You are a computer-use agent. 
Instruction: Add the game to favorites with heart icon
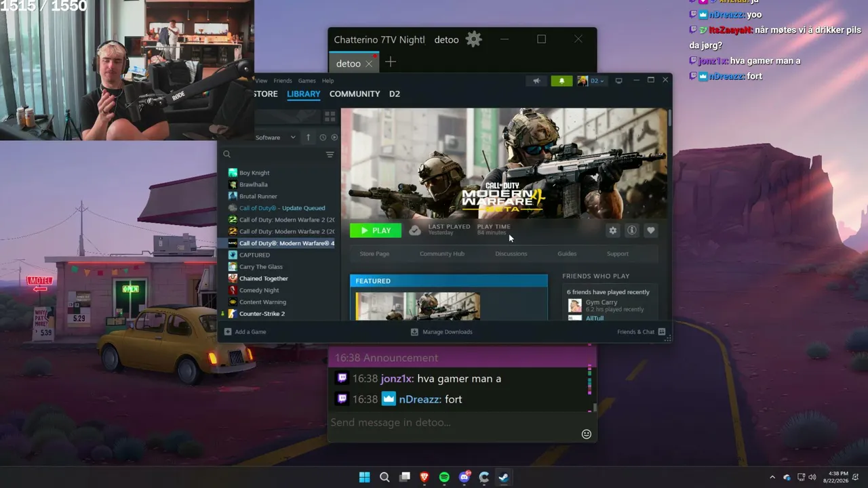tap(651, 230)
